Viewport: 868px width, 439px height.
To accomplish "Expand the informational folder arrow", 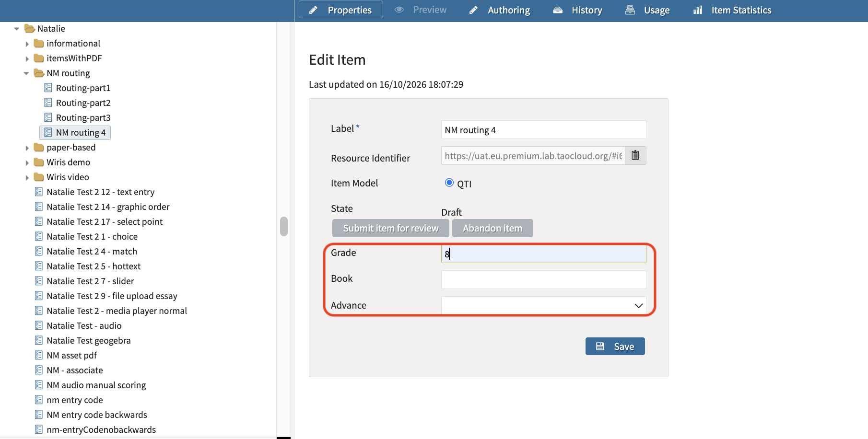I will [27, 44].
